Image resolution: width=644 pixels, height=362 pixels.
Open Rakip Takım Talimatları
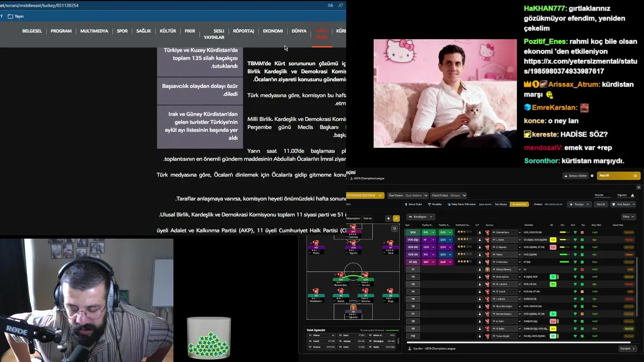461,204
